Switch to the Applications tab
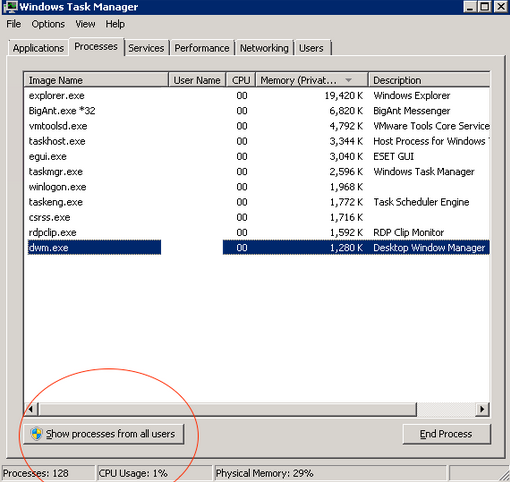 point(38,48)
